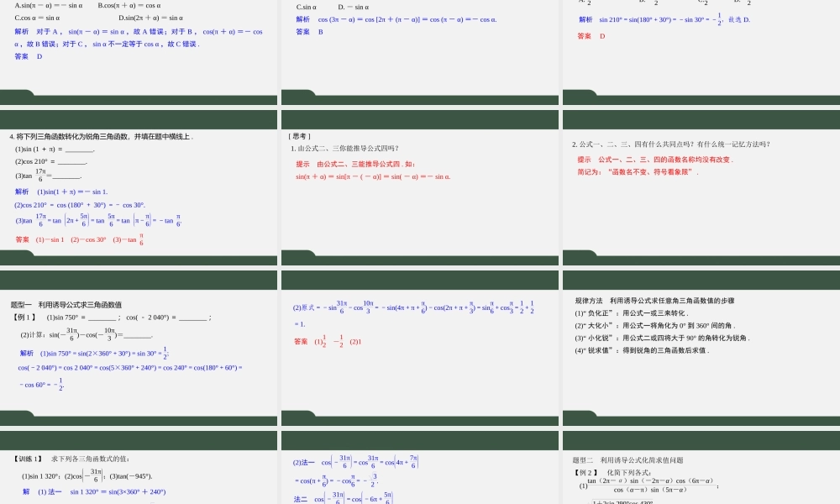The image size is (840, 504).
Task: Click the red 解析 label in the top-left slide
Action: [20, 31]
